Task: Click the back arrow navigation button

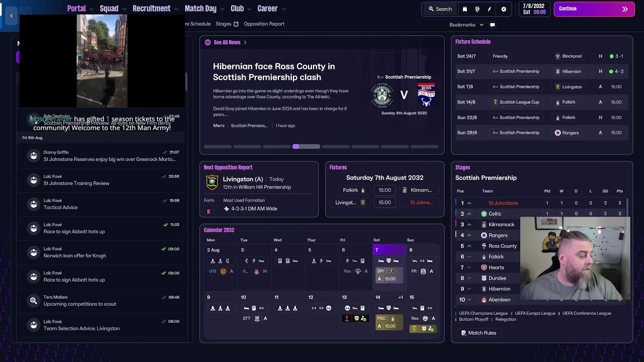Action: point(11,16)
